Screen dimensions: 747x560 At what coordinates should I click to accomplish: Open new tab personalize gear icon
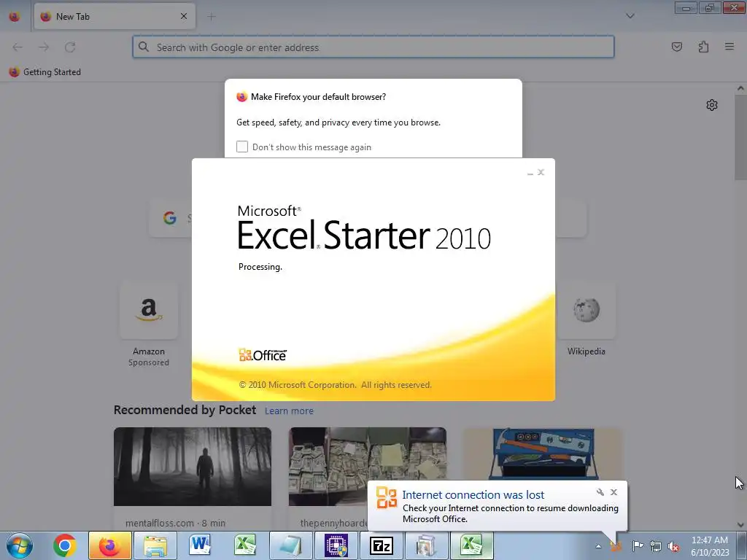click(x=712, y=105)
